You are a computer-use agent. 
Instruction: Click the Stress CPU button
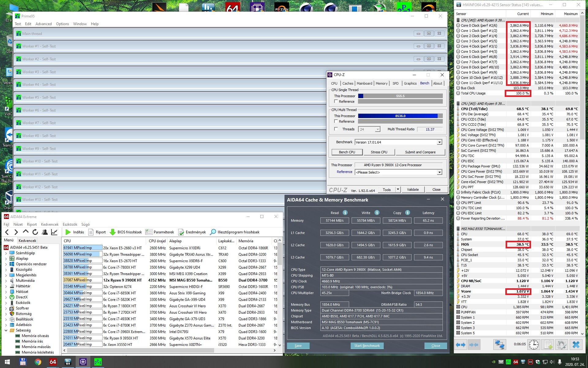(x=379, y=152)
